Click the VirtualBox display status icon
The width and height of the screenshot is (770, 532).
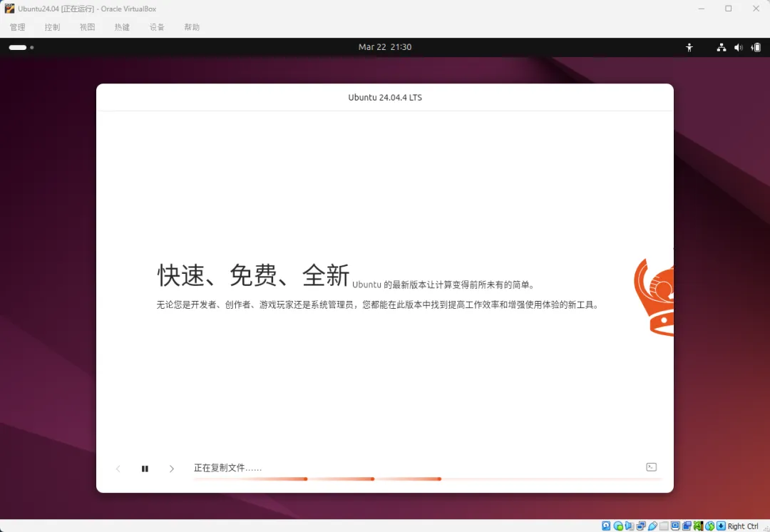pyautogui.click(x=675, y=526)
